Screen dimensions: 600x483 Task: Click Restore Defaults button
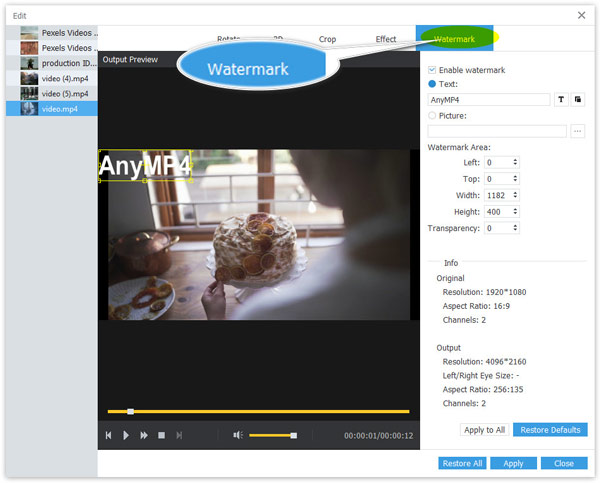[x=550, y=430]
